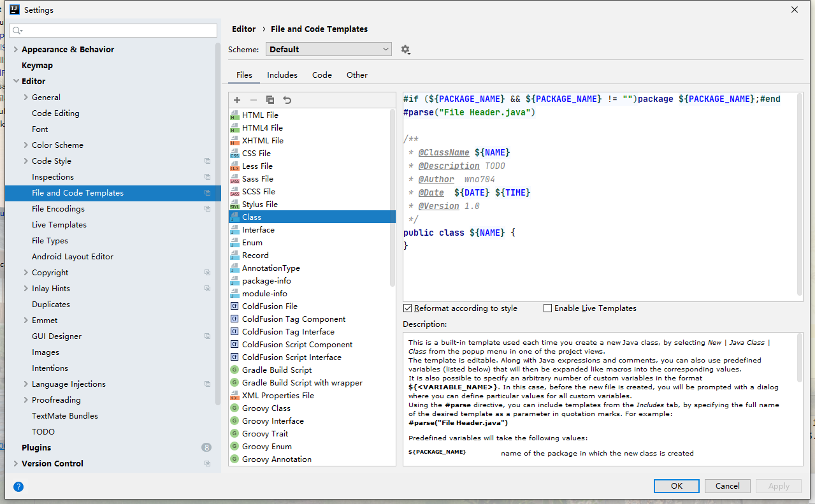The height and width of the screenshot is (504, 815).
Task: Enable Live Templates checkbox
Action: coord(547,308)
